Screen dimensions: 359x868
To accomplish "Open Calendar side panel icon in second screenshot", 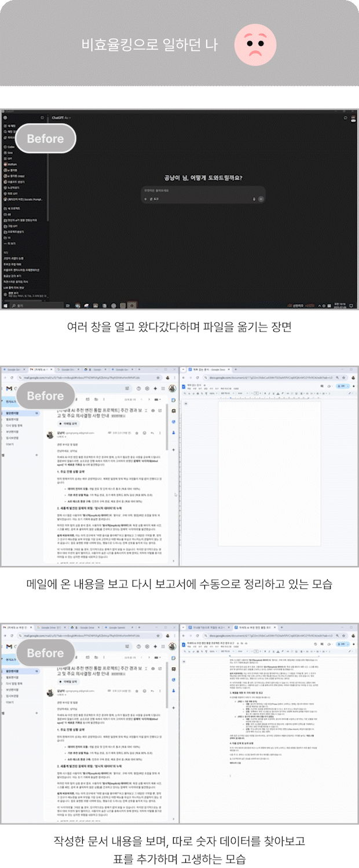I will 173,400.
